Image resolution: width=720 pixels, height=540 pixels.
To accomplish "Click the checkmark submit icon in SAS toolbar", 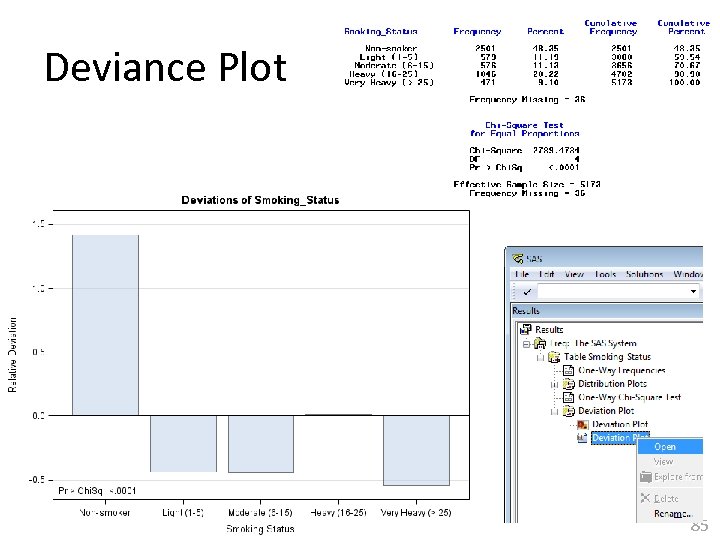I will tap(527, 291).
